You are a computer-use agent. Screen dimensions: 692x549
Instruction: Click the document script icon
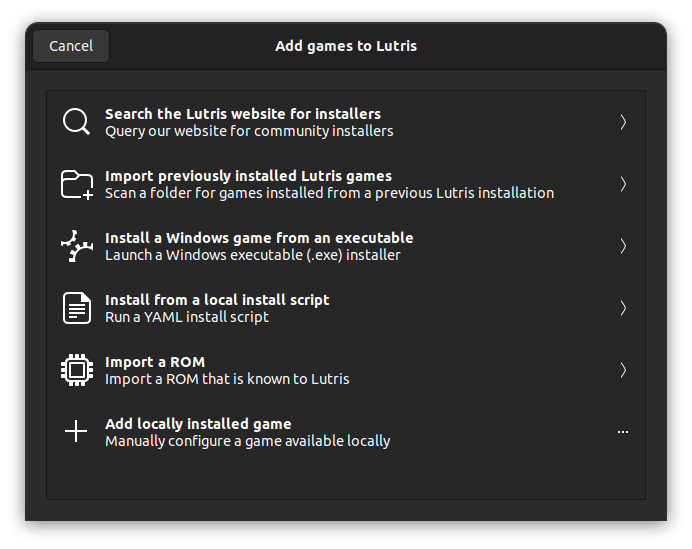click(x=77, y=308)
